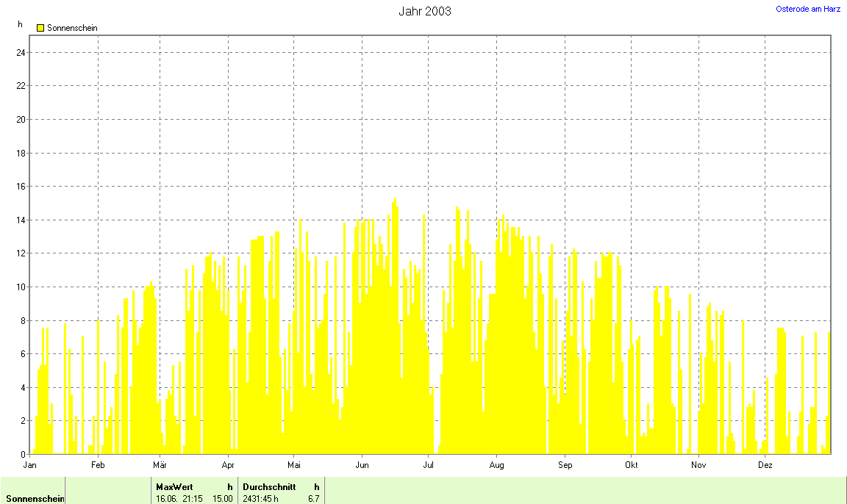Select the 6.7 average hours value
The width and height of the screenshot is (847, 504).
pos(313,499)
